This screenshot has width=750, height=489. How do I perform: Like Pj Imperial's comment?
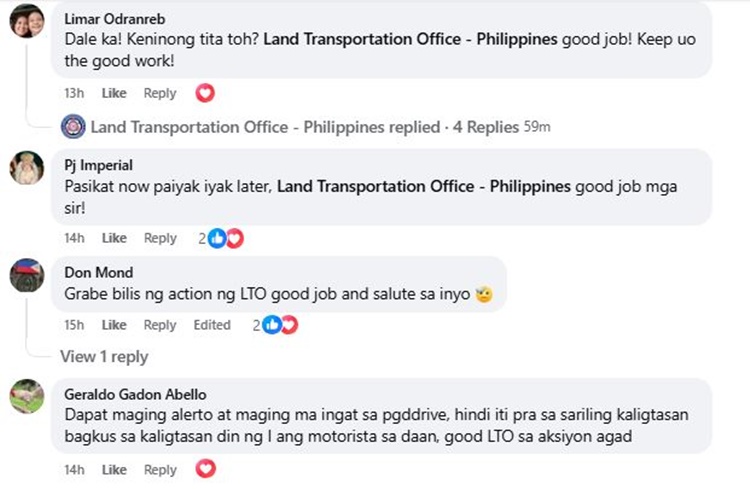(114, 238)
